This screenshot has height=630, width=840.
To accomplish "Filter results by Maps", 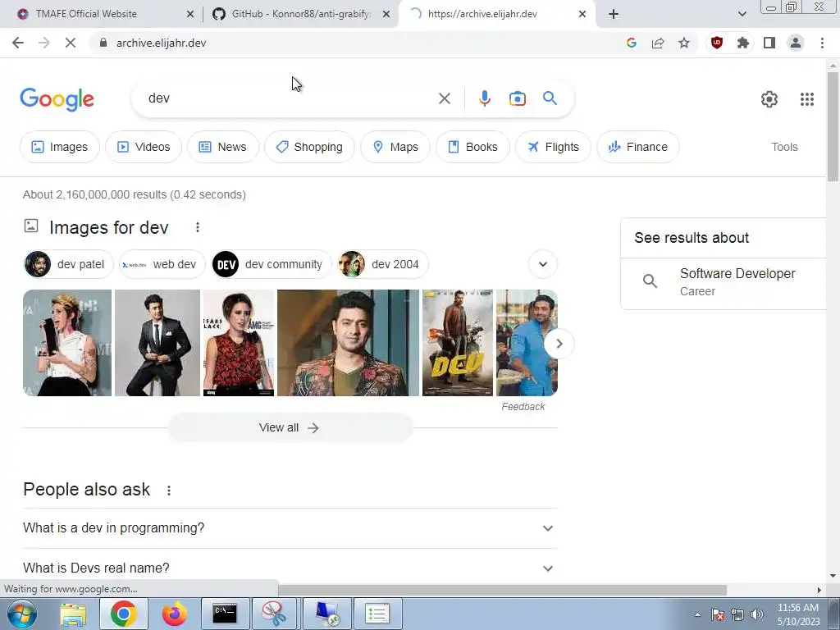I will pyautogui.click(x=395, y=147).
